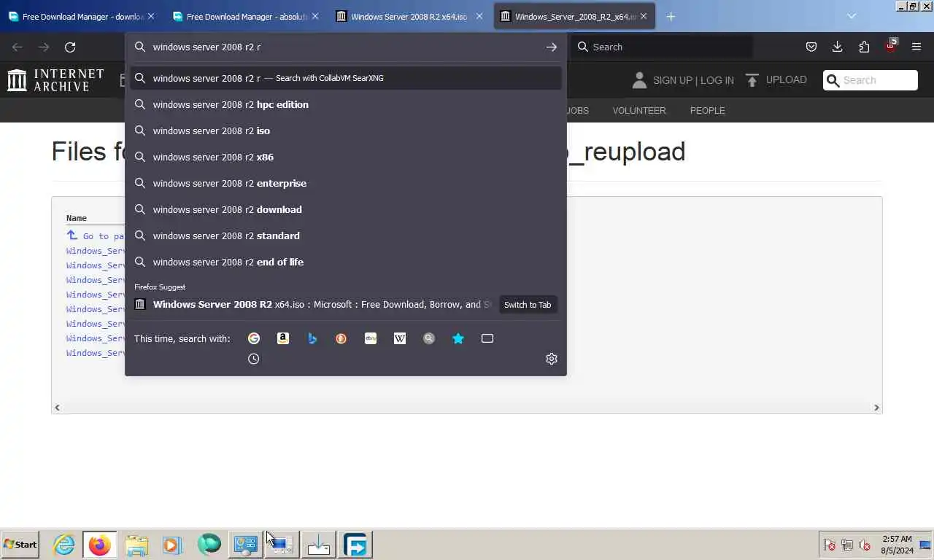The image size is (934, 560).
Task: Open the Extensions puzzle icon
Action: 864,47
